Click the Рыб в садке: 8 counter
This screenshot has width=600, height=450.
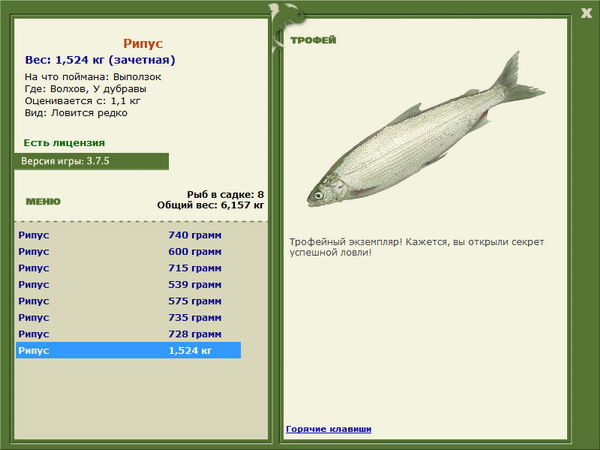pos(225,194)
